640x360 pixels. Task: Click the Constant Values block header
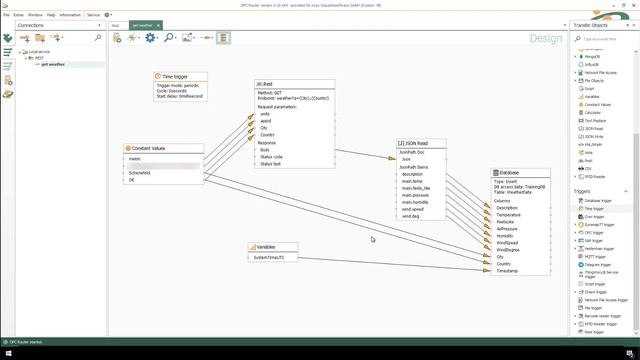(163, 148)
